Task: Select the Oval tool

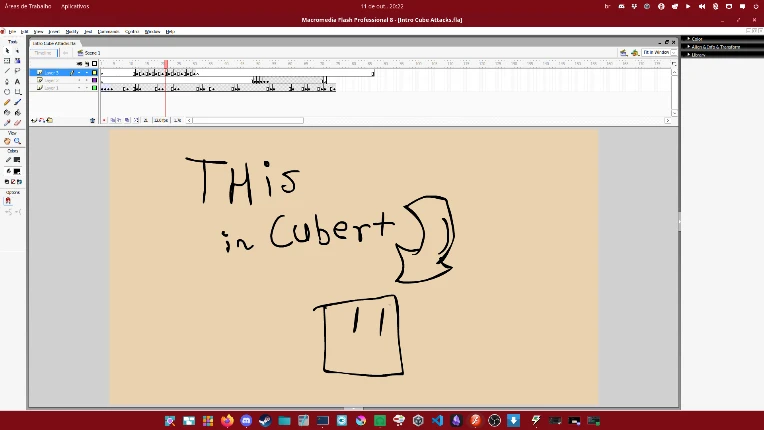Action: 7,92
